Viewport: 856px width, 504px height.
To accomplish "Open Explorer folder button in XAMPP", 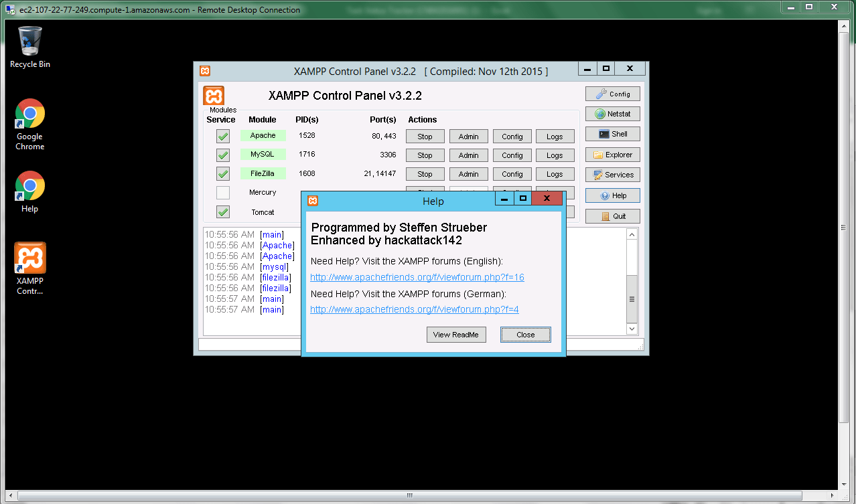I will pos(612,155).
